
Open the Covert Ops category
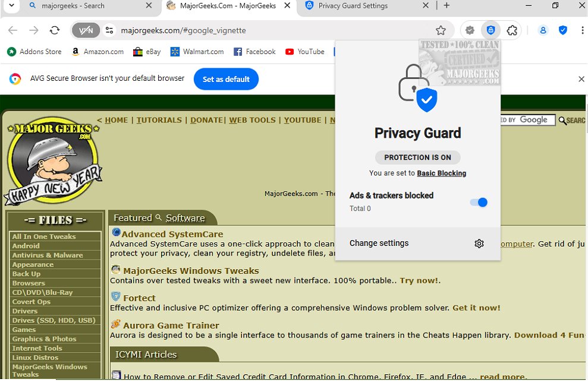tap(55, 302)
